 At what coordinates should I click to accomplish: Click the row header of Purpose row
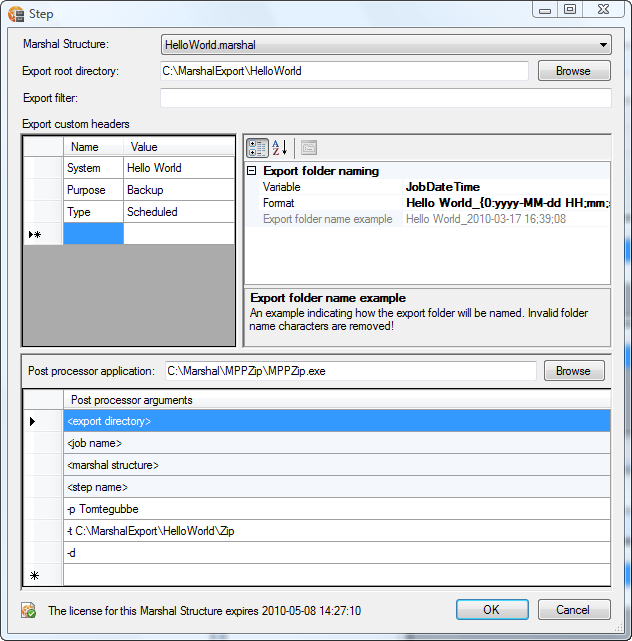[43, 190]
